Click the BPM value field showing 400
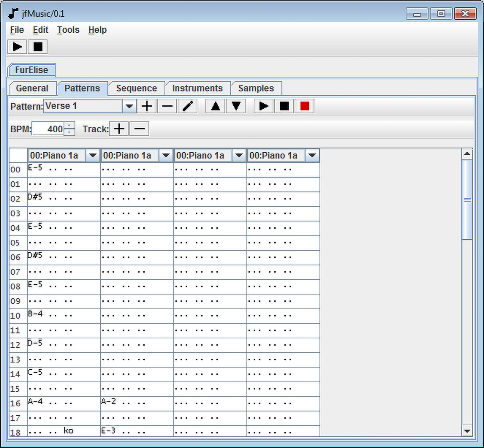 pyautogui.click(x=48, y=129)
